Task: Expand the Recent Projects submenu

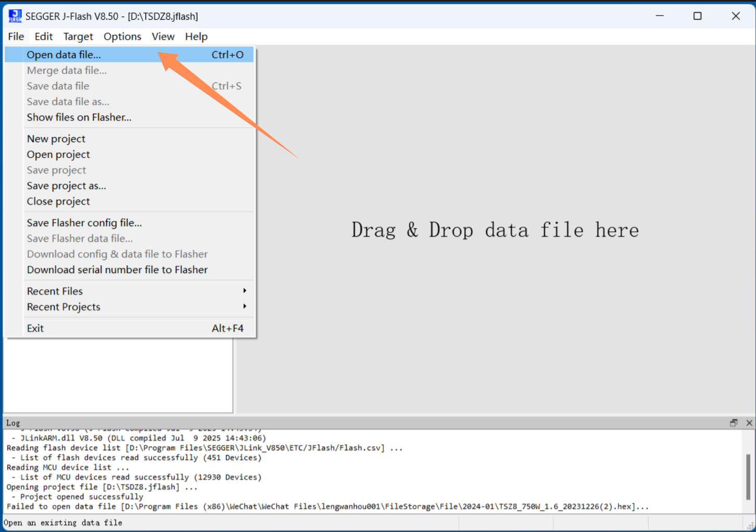Action: pyautogui.click(x=129, y=306)
